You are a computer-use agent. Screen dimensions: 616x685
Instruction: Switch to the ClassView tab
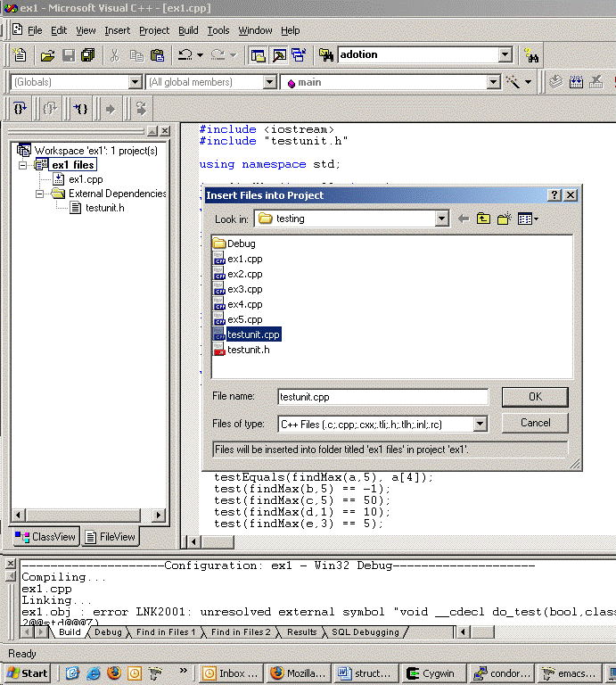pyautogui.click(x=45, y=536)
